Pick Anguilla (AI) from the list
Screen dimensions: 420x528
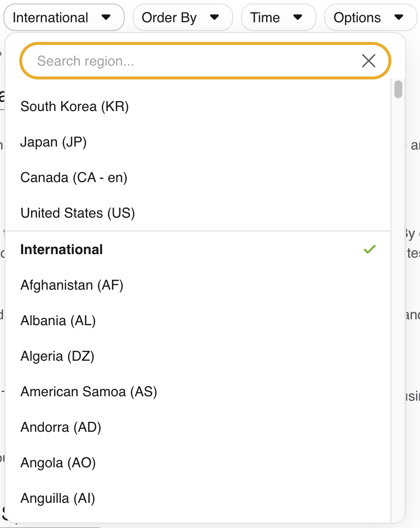point(198,498)
